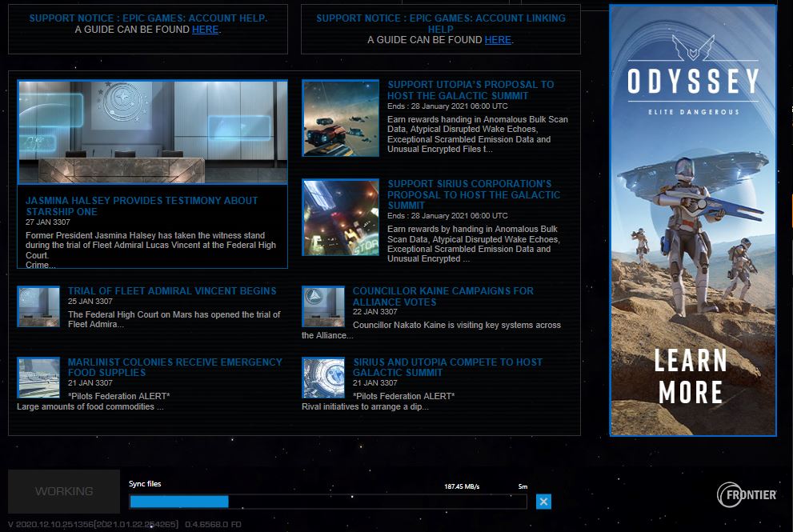Image resolution: width=793 pixels, height=532 pixels.
Task: Open Marlinist Colonies Receive Emergency Food Supplies
Action: click(175, 367)
